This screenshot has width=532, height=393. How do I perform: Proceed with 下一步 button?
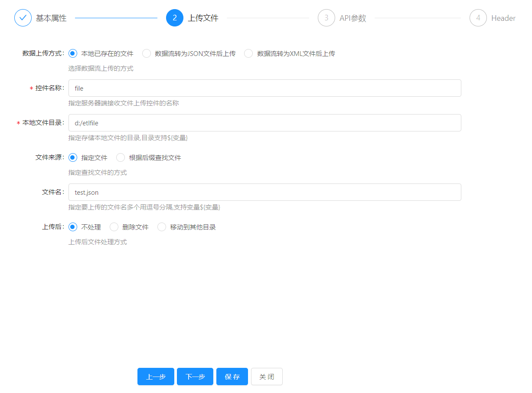click(195, 377)
